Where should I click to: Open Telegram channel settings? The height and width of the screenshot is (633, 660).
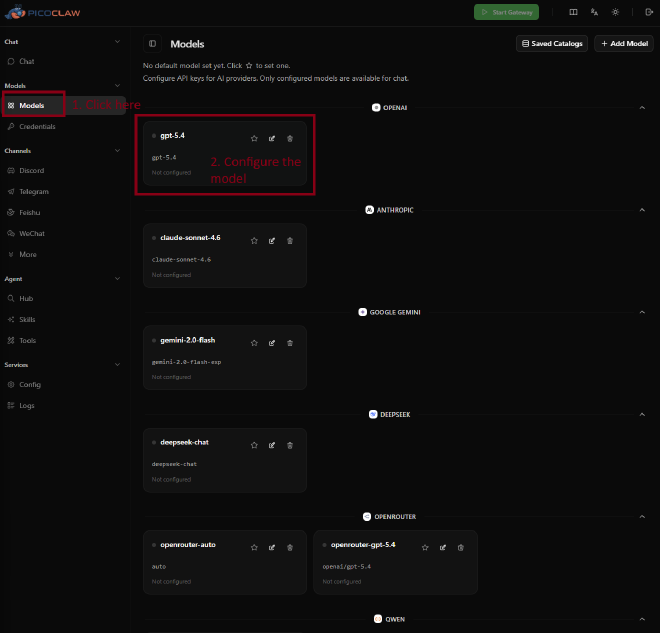(63, 191)
